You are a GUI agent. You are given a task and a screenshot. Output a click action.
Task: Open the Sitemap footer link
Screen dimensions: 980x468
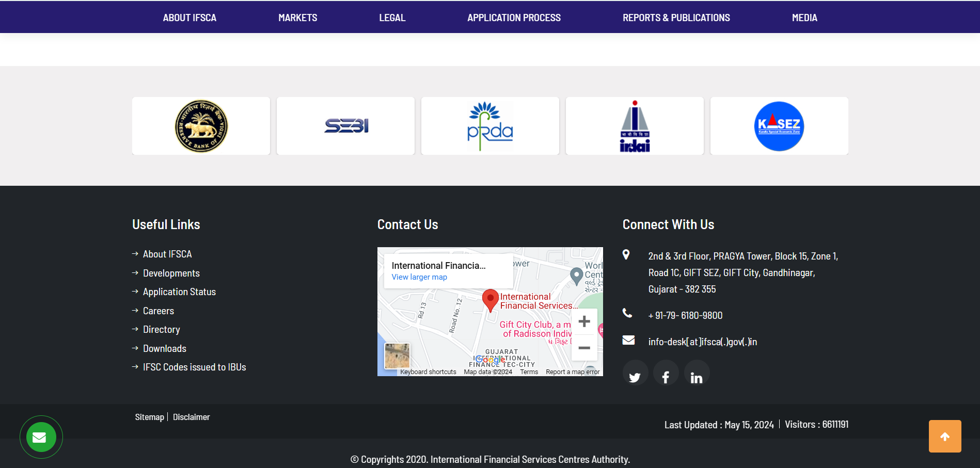[x=150, y=417]
